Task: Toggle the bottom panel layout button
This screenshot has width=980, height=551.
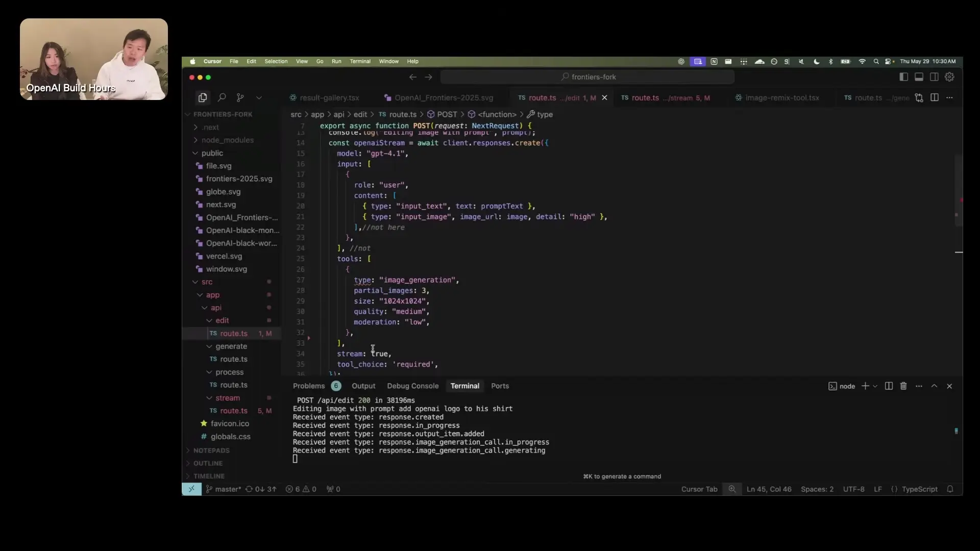Action: click(x=919, y=77)
